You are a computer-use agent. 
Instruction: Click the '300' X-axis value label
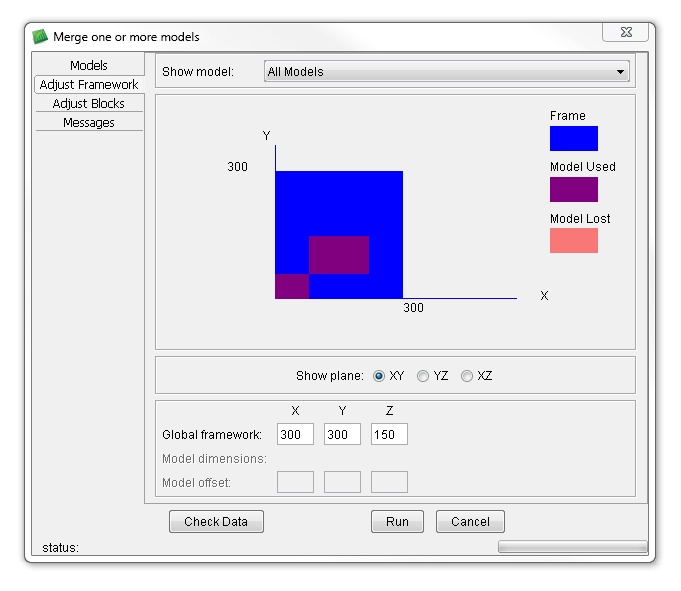point(413,307)
